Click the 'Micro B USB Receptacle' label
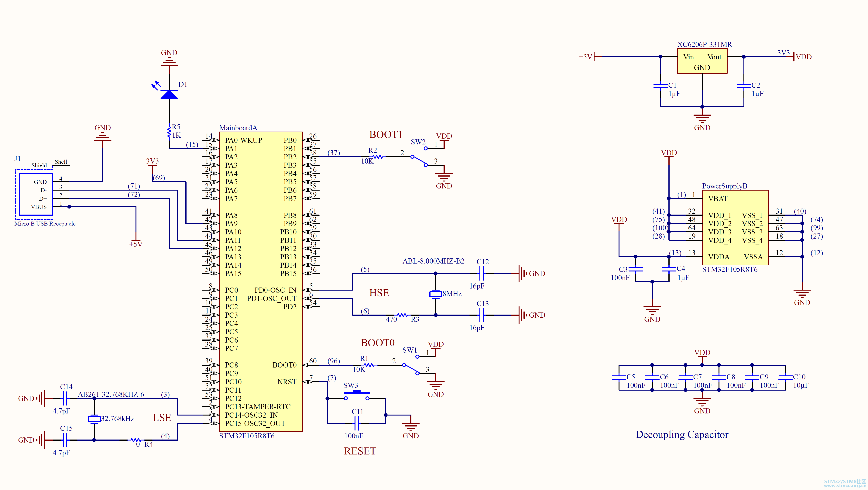Viewport: 868px width, 490px height. pyautogui.click(x=45, y=223)
